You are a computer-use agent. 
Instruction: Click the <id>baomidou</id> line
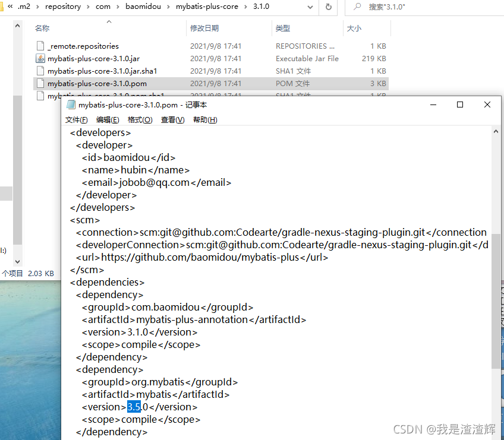coord(128,157)
